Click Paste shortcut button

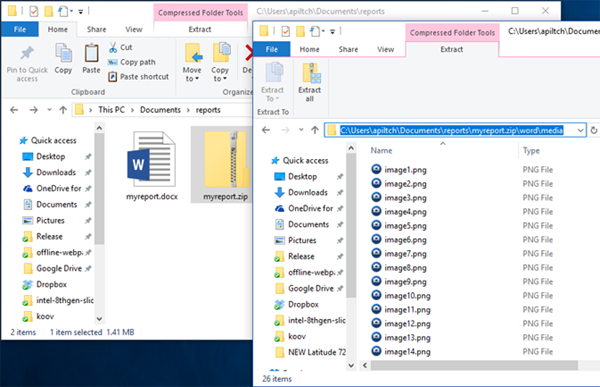[x=139, y=77]
